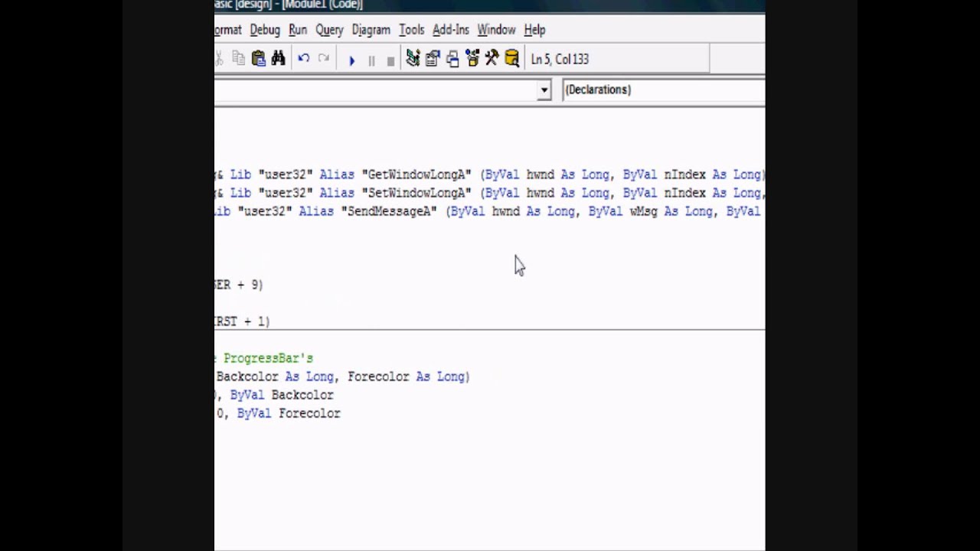Open the Help menu
The height and width of the screenshot is (551, 980).
(534, 30)
